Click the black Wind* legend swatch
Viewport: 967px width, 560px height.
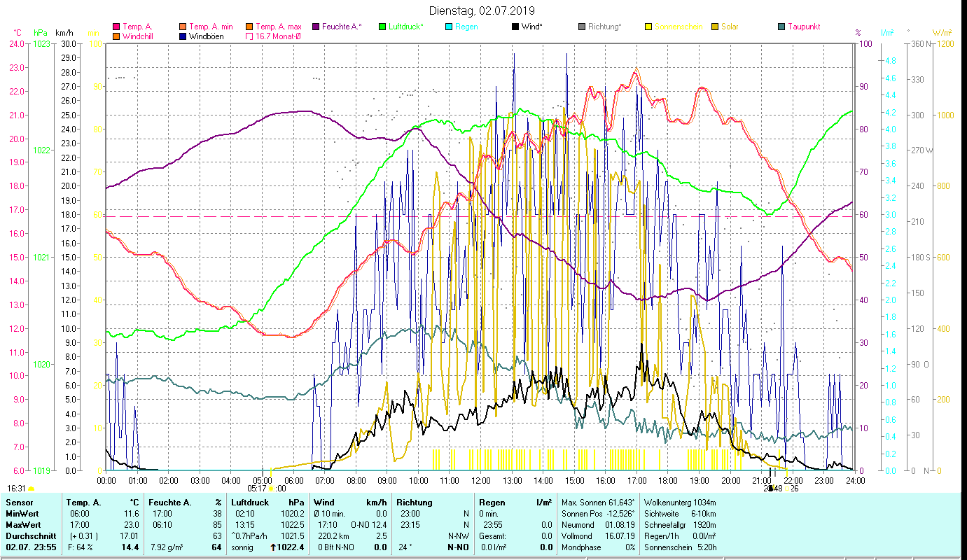pyautogui.click(x=515, y=27)
